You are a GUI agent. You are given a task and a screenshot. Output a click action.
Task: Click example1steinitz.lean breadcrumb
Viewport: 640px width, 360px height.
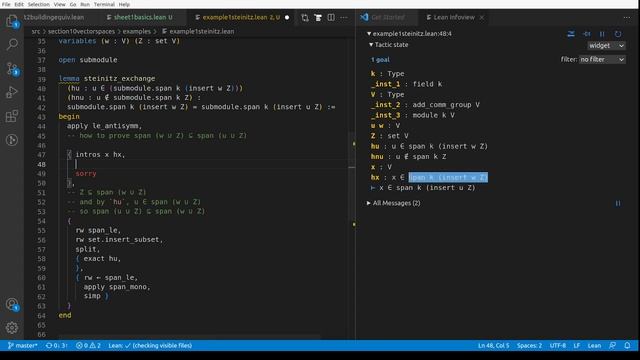point(202,31)
